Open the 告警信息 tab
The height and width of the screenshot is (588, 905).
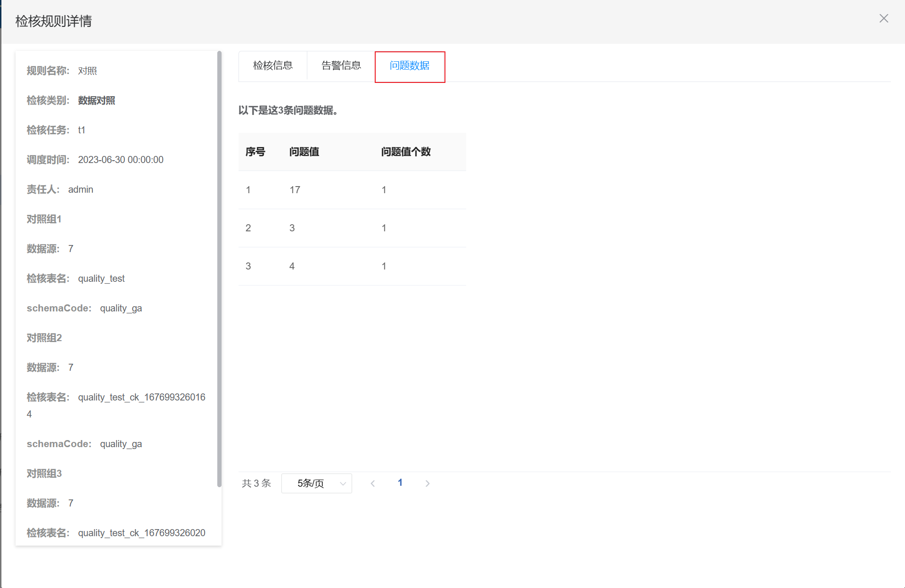click(x=341, y=65)
